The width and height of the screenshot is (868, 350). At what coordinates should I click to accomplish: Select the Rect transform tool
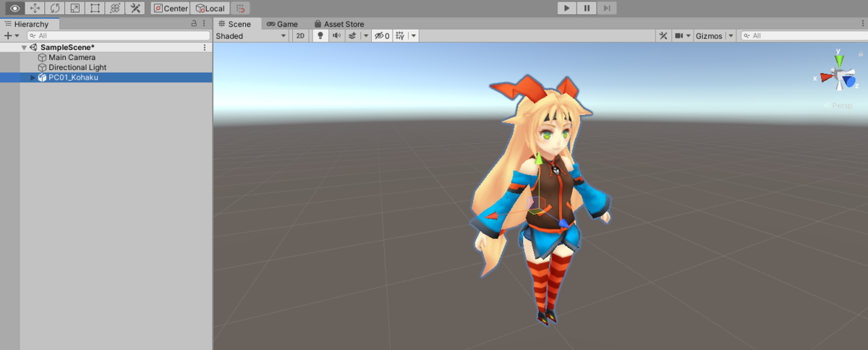[x=95, y=8]
